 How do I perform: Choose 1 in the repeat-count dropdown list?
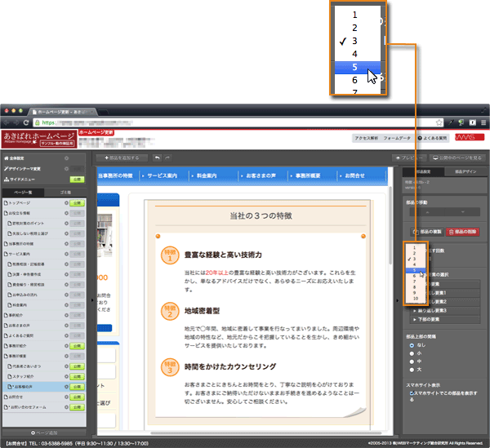pos(416,248)
